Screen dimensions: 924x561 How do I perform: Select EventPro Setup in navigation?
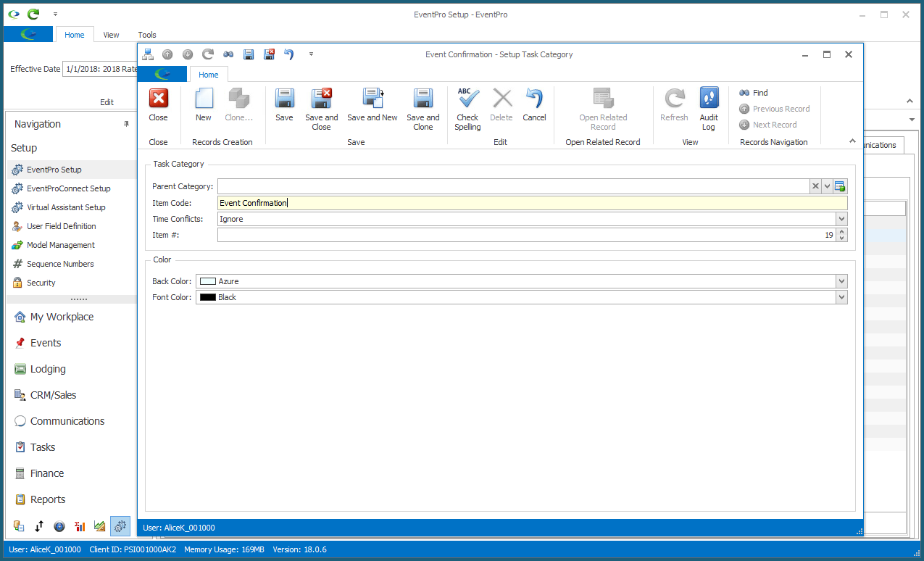[x=72, y=170]
